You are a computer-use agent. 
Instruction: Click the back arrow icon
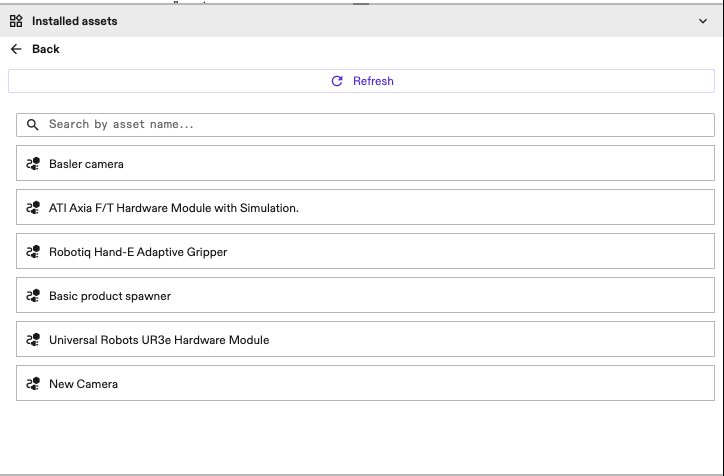tap(16, 49)
